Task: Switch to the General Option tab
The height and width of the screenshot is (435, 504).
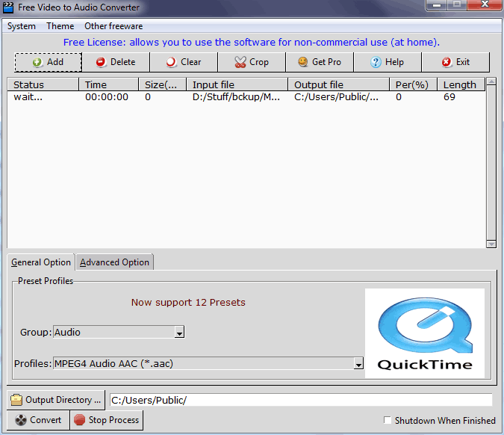Action: point(41,262)
